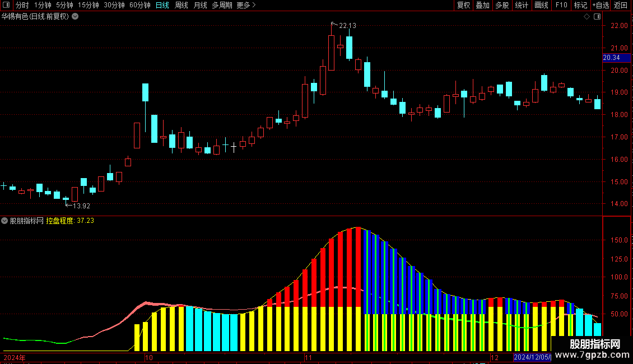Click the tallest red indicator bar

click(x=358, y=267)
